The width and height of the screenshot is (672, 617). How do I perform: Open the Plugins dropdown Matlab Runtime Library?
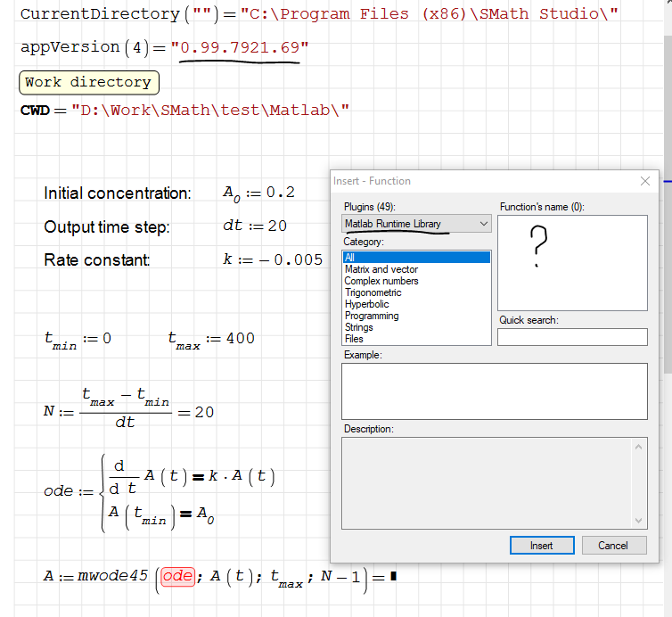click(416, 224)
